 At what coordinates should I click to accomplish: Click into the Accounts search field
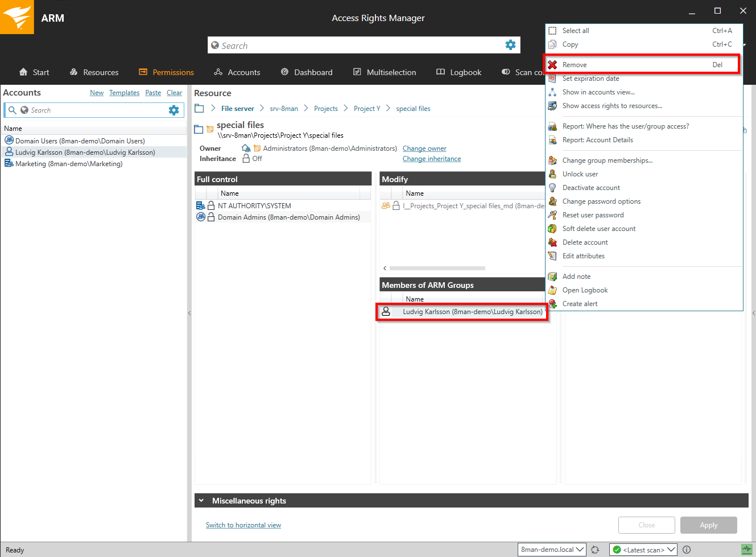click(x=97, y=110)
